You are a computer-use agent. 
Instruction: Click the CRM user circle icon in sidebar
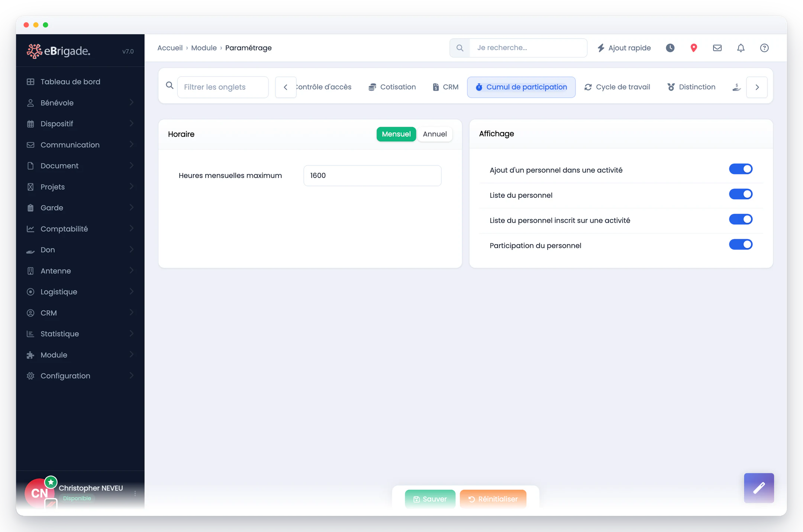point(30,313)
